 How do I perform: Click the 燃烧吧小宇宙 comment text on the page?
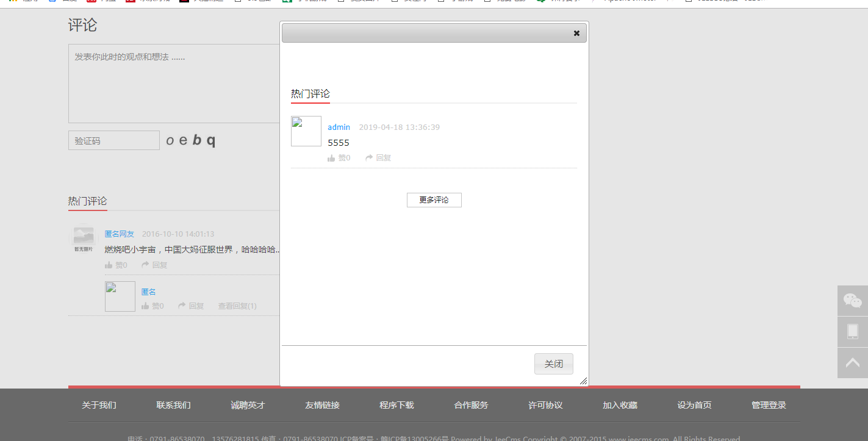192,249
